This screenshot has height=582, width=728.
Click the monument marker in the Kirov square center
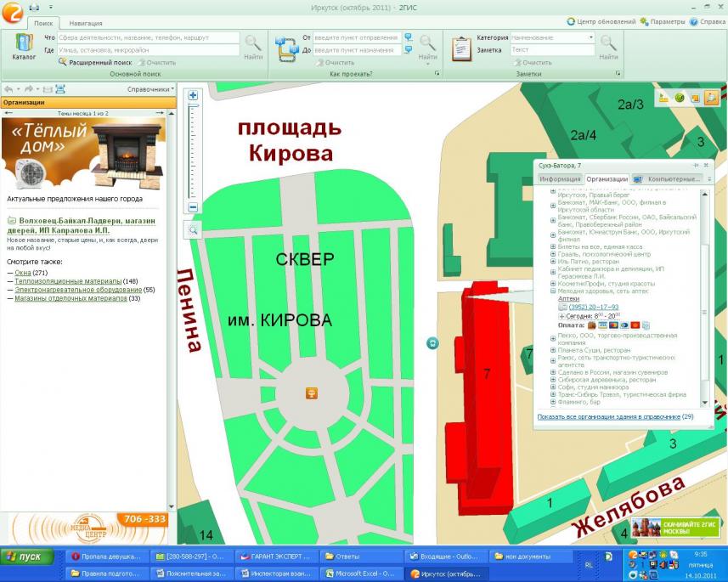click(312, 394)
